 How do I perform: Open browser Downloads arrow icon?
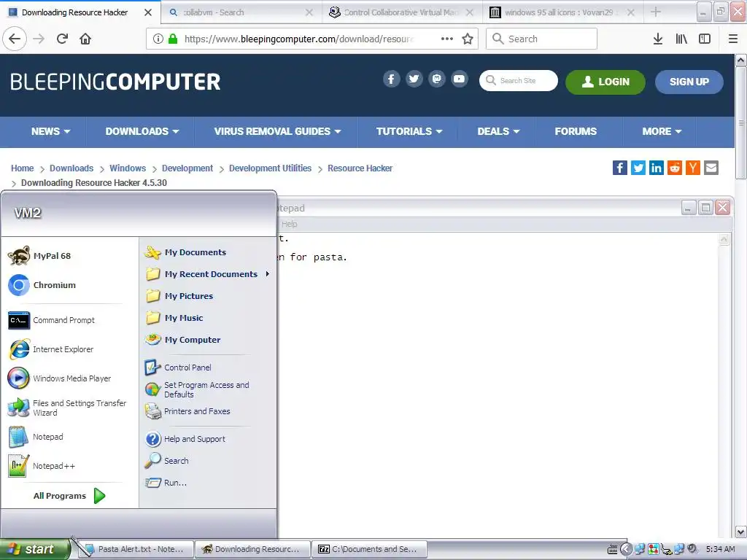(x=657, y=39)
